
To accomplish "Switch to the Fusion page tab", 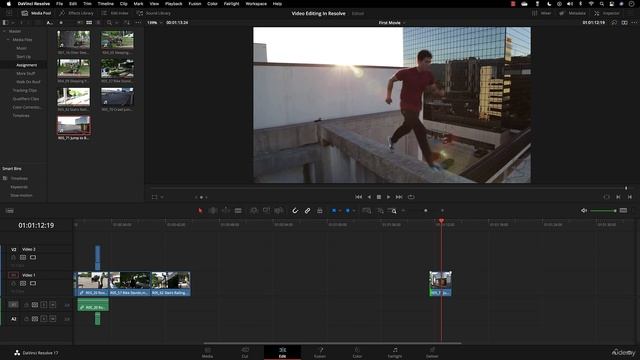I will 320,353.
